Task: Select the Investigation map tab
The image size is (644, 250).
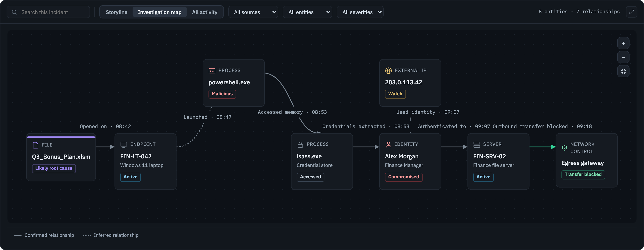Action: [160, 12]
